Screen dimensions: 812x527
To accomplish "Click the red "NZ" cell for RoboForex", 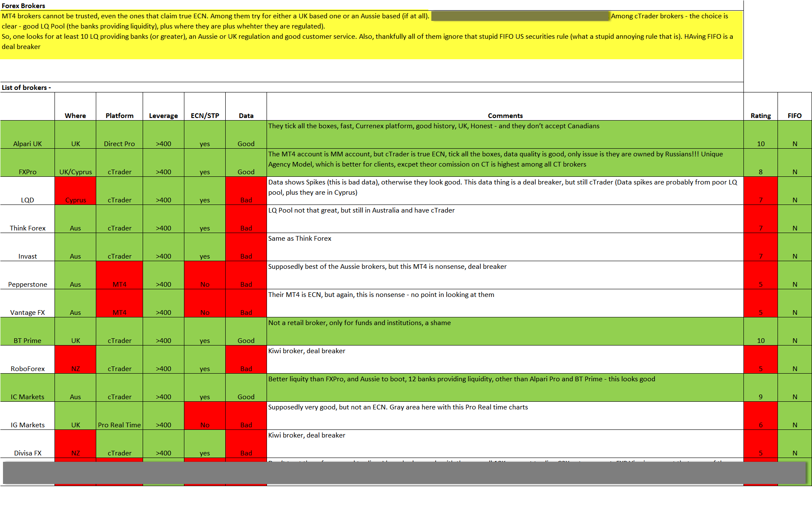I will click(x=75, y=360).
